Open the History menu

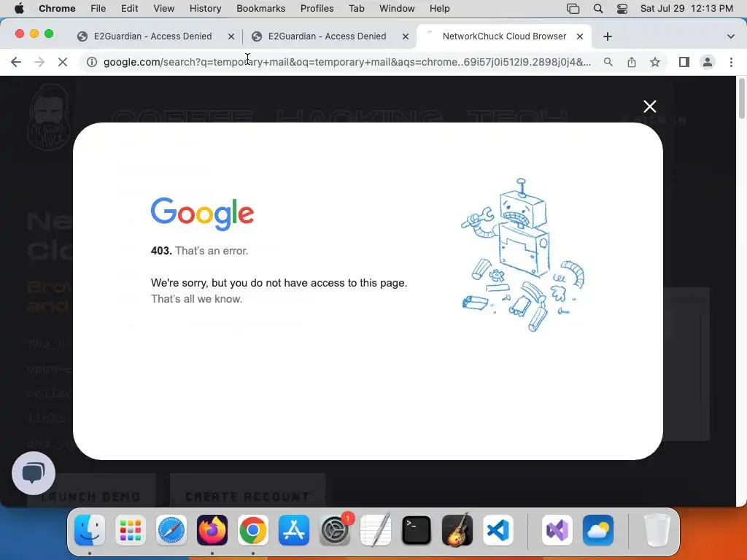click(x=205, y=9)
